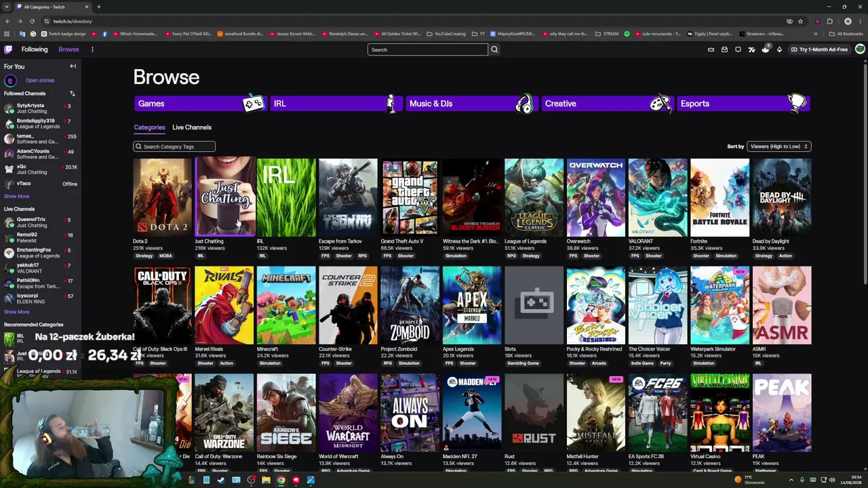Close the All Categories - Twitch tab
Viewport: 868px width, 488px height.
tap(86, 7)
